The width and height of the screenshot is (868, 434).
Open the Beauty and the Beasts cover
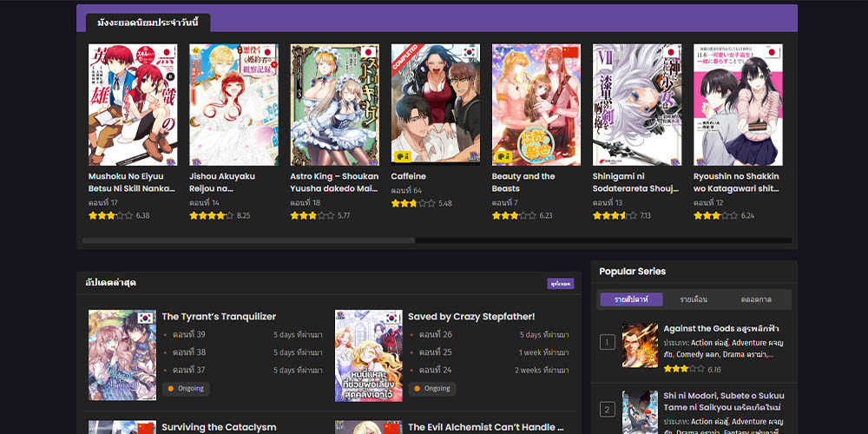coord(536,105)
